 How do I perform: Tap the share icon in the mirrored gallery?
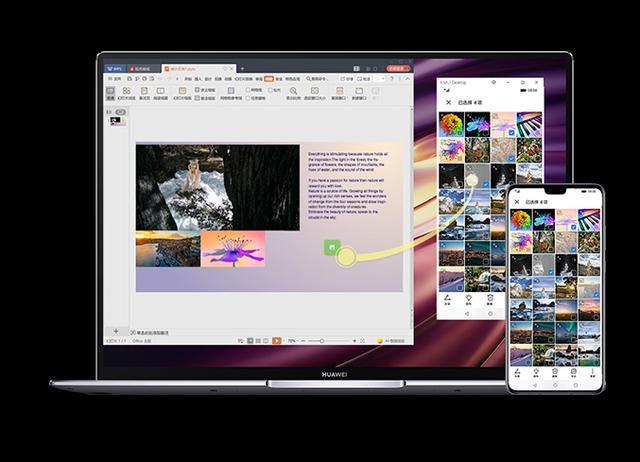tap(447, 298)
